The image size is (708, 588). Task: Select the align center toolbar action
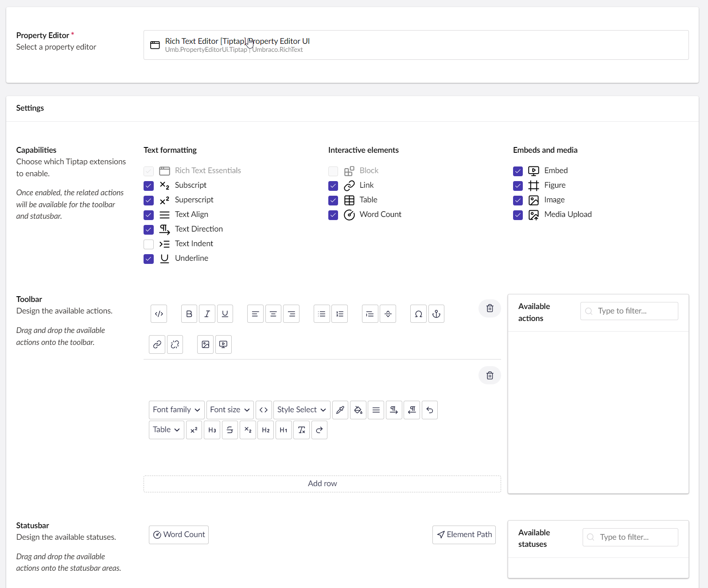[x=273, y=314]
